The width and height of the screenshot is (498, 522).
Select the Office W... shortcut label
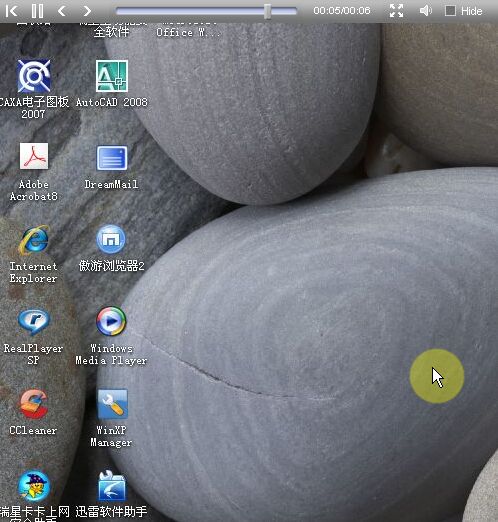coord(188,32)
